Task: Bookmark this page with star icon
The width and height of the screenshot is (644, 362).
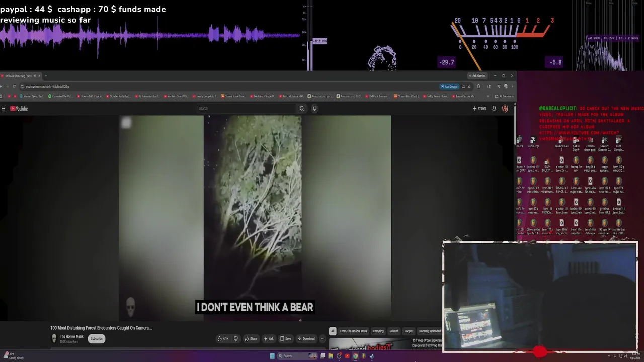Action: (469, 86)
